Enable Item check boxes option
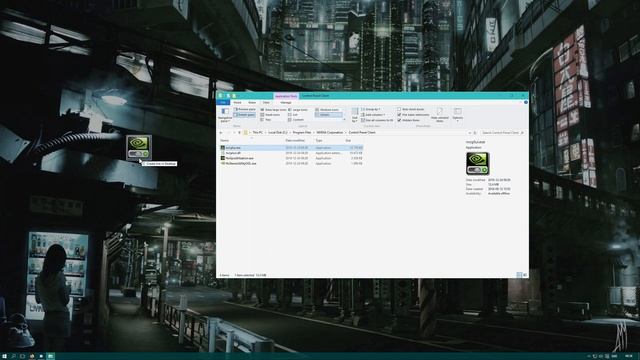This screenshot has height=360, width=640. [411, 109]
